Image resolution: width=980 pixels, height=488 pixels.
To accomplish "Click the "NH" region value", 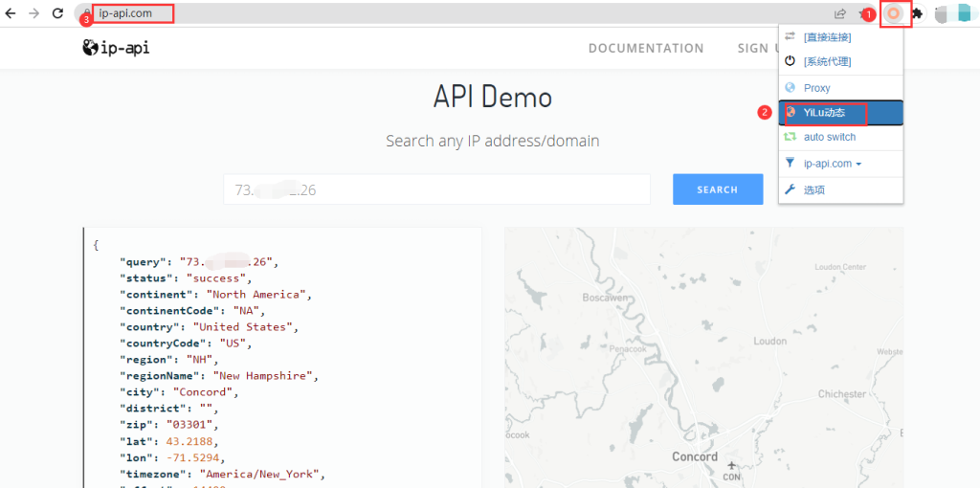I will pyautogui.click(x=200, y=359).
